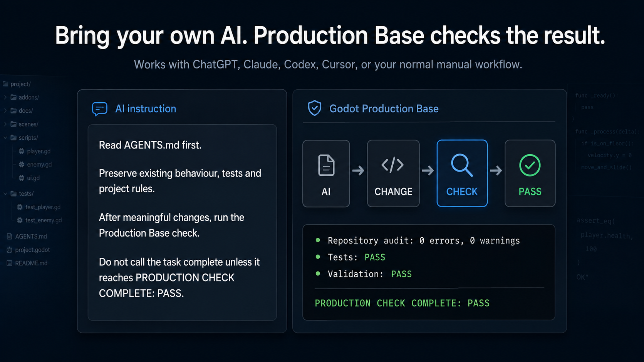
Task: Click the code brackets icon in CHANGE step
Action: pyautogui.click(x=392, y=165)
